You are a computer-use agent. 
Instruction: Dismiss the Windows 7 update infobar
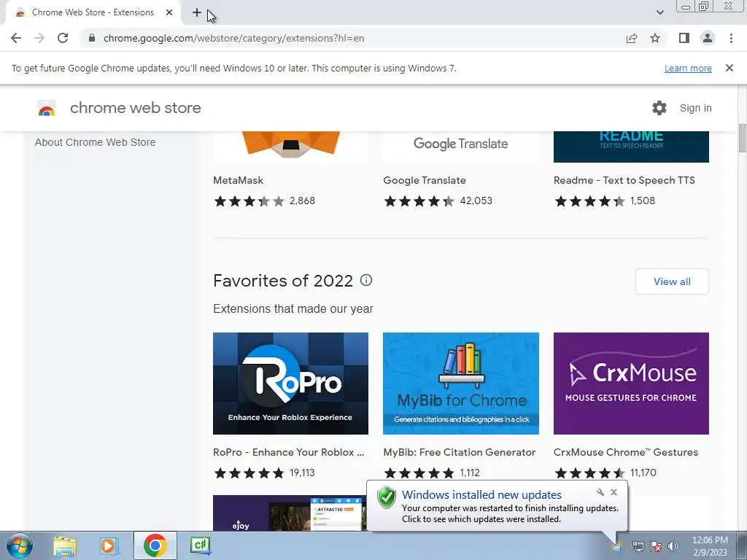tap(729, 68)
